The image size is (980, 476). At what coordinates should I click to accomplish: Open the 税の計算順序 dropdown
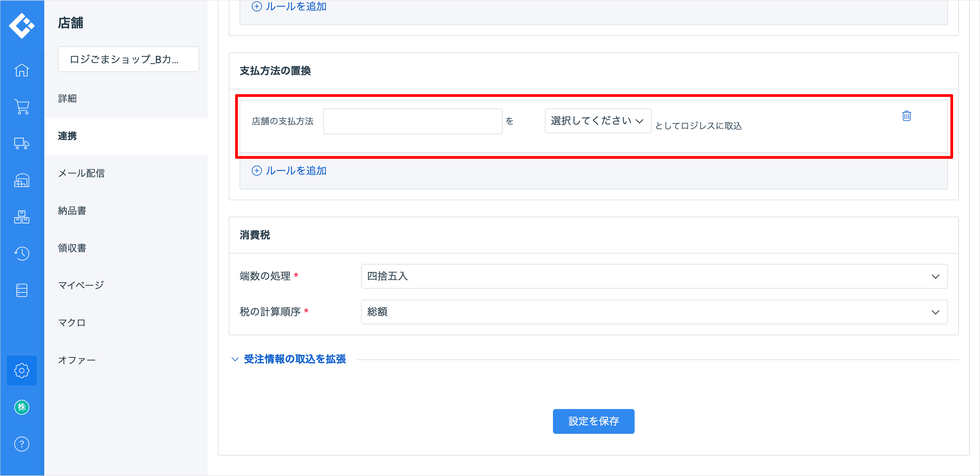coord(654,312)
